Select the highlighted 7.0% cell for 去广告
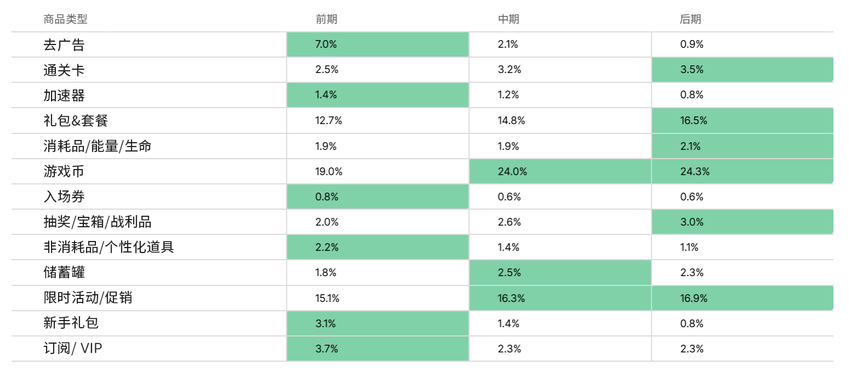This screenshot has height=376, width=868. point(377,44)
